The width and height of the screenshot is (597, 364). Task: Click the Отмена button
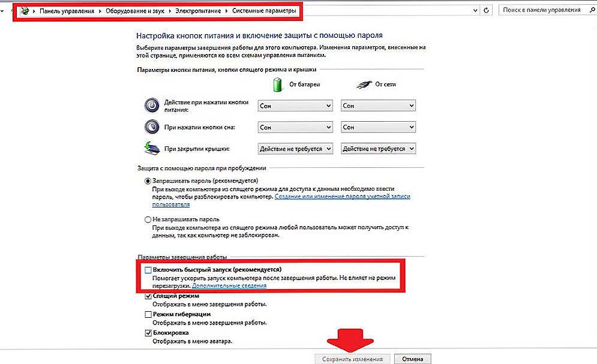(413, 359)
